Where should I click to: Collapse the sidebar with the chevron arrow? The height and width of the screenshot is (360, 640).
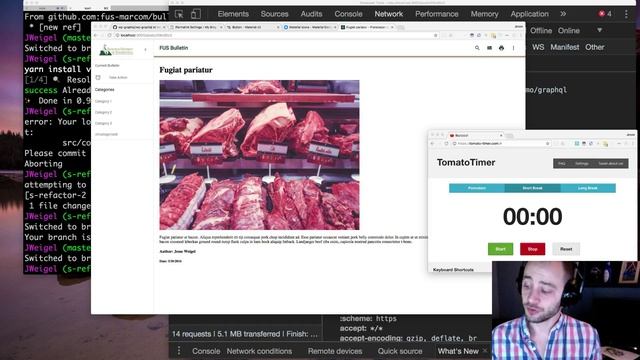coord(145,50)
